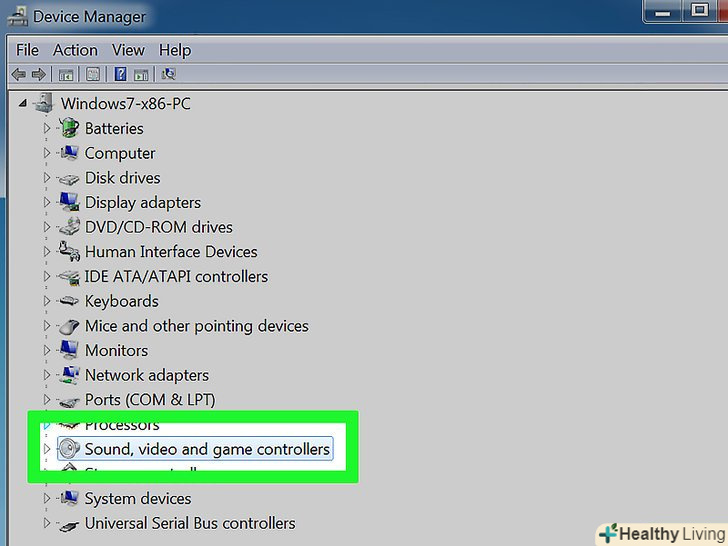Select the 'Ports (COM & LPT)' label
Screen dimensions: 728x546
(x=150, y=400)
